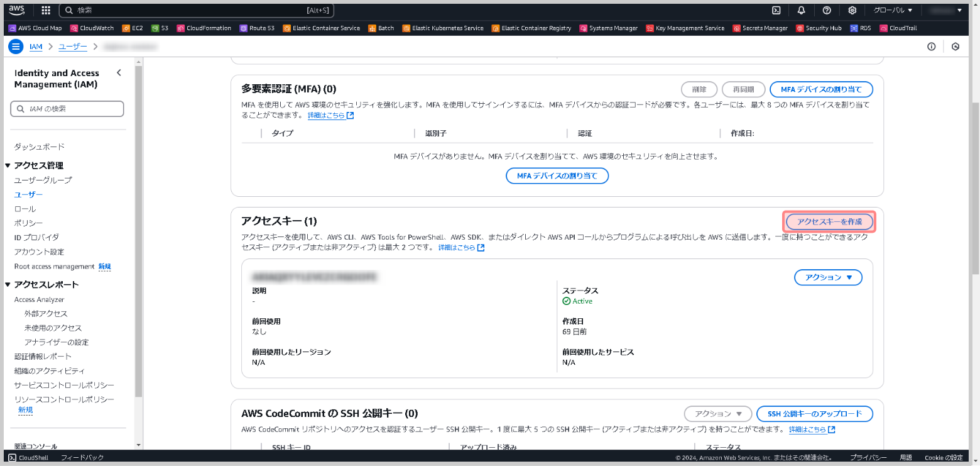Open CloudShell in the footer bar
This screenshot has width=980, height=466.
point(30,458)
